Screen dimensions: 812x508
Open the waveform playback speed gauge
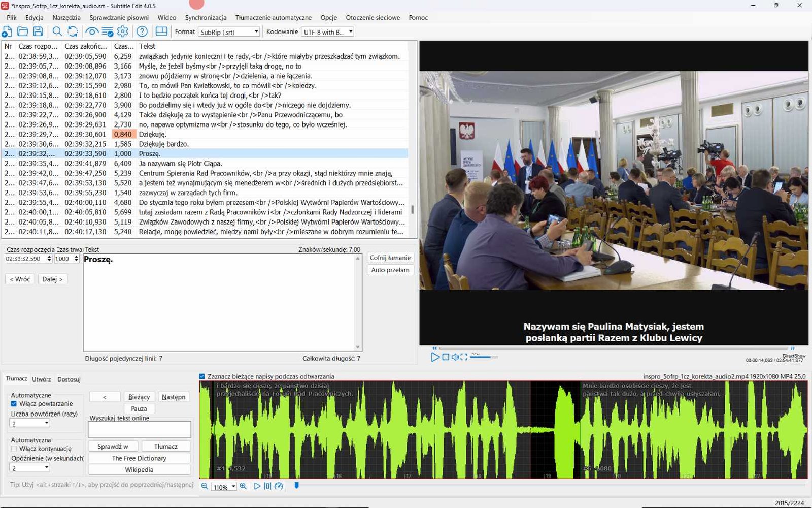pos(279,486)
